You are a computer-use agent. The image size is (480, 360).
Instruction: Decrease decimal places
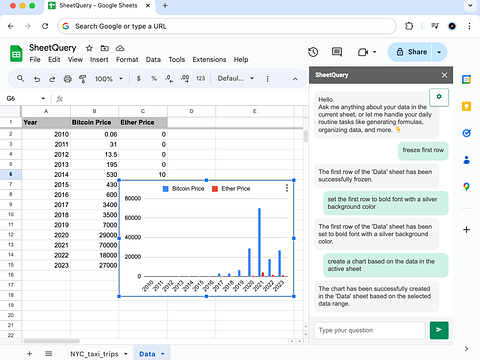tap(169, 79)
